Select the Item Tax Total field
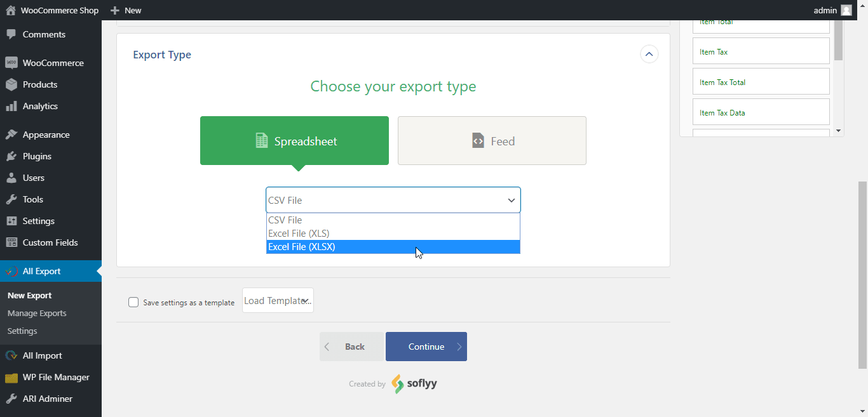 [761, 82]
